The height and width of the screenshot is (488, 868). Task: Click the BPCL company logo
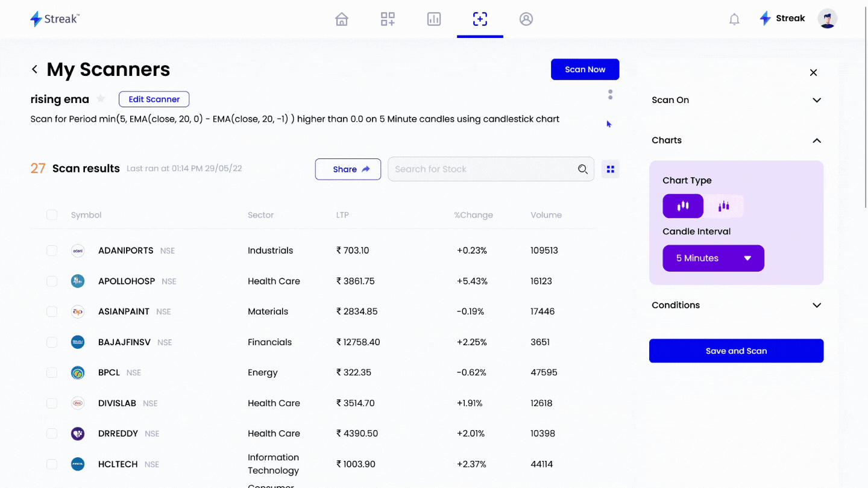[x=78, y=373]
